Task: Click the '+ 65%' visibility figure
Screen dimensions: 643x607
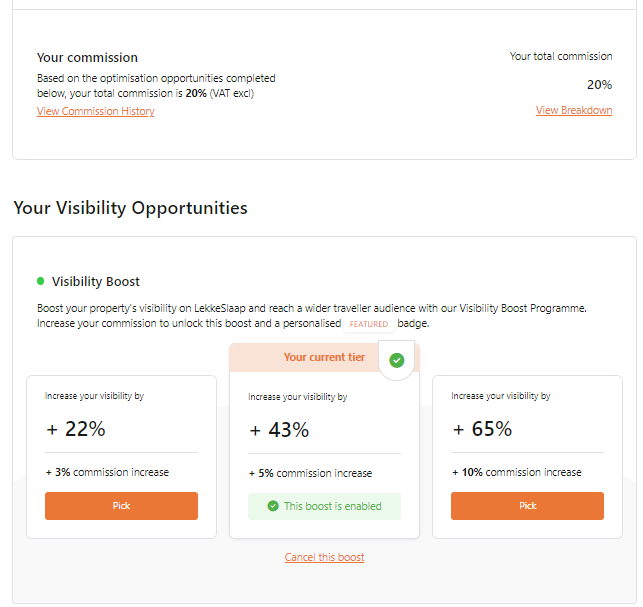Action: (482, 429)
